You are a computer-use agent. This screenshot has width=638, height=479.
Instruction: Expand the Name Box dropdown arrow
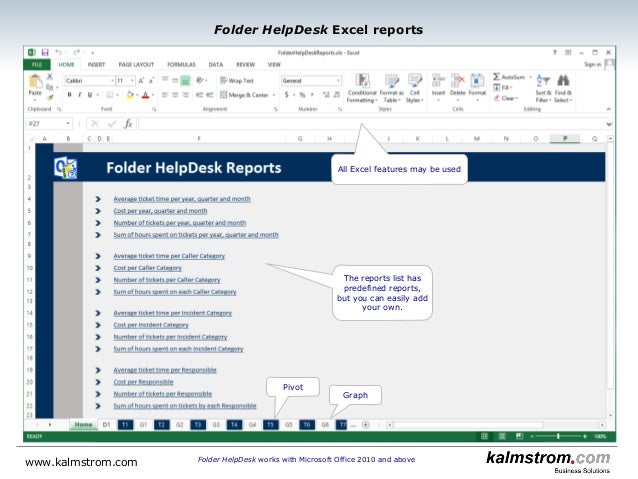coord(68,123)
